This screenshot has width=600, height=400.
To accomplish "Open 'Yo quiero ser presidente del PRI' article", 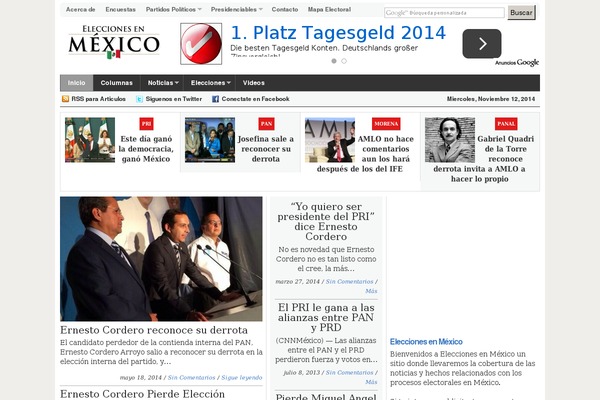I will (x=326, y=222).
